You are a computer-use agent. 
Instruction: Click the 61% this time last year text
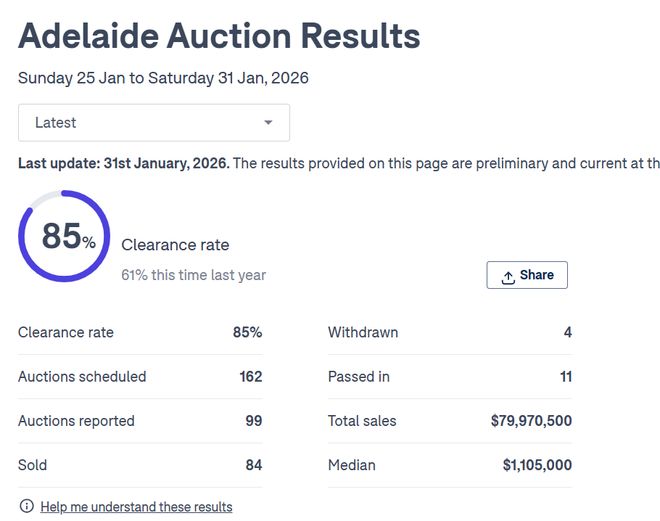(x=193, y=274)
